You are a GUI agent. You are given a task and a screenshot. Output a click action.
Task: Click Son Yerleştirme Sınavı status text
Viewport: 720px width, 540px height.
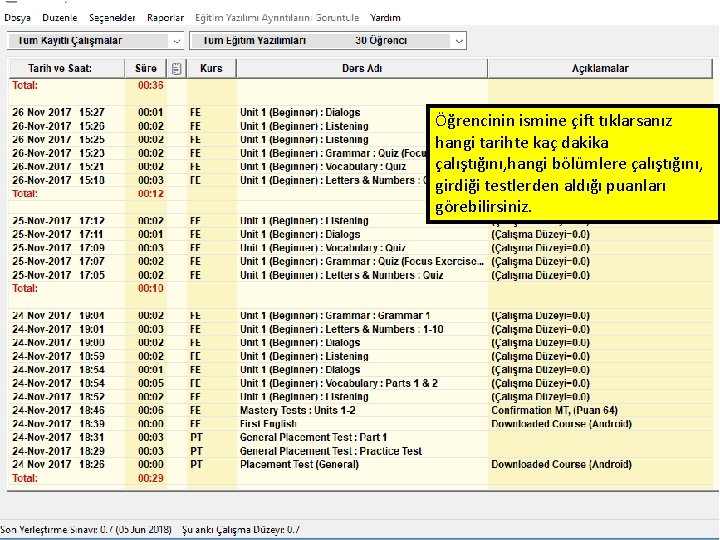[86, 530]
